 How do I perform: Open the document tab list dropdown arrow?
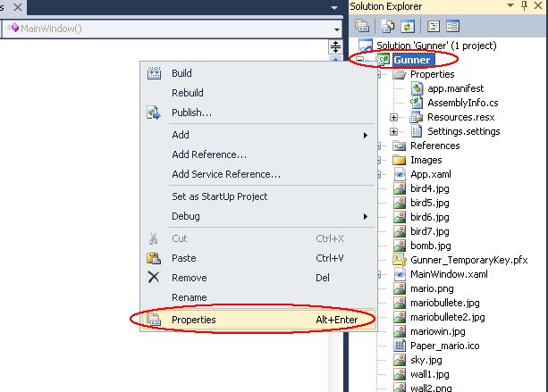tap(334, 8)
